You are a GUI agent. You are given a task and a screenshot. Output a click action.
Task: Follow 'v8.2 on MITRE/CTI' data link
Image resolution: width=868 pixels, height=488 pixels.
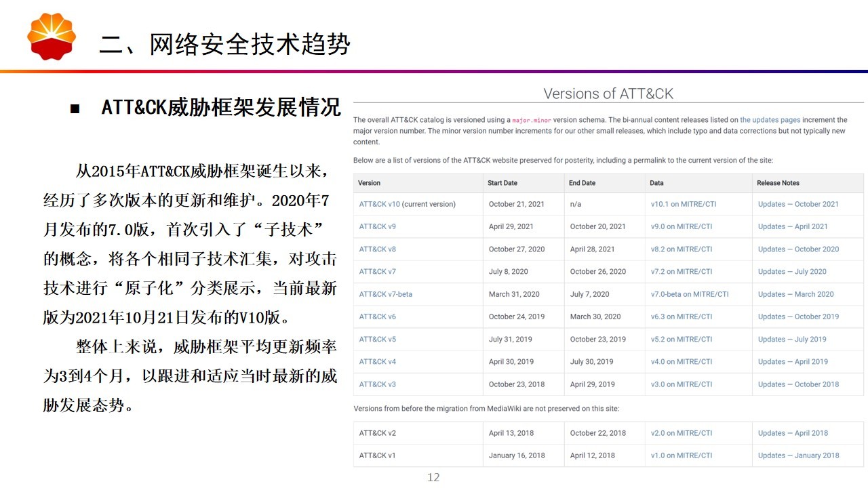[682, 249]
